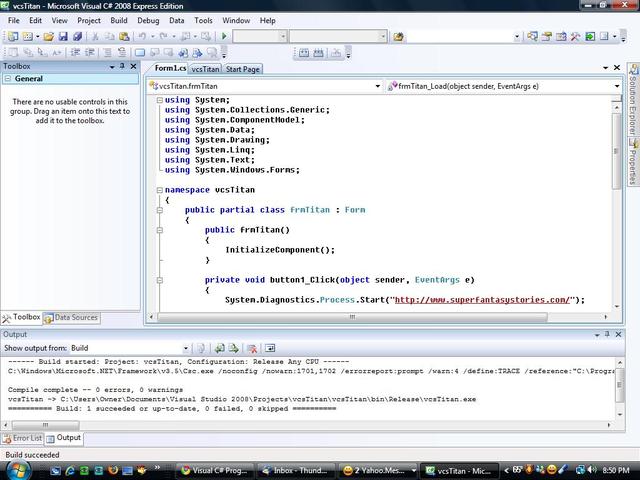Collapse the frmTitan class outlining block
Screen dimensions: 640x480
pyautogui.click(x=160, y=210)
